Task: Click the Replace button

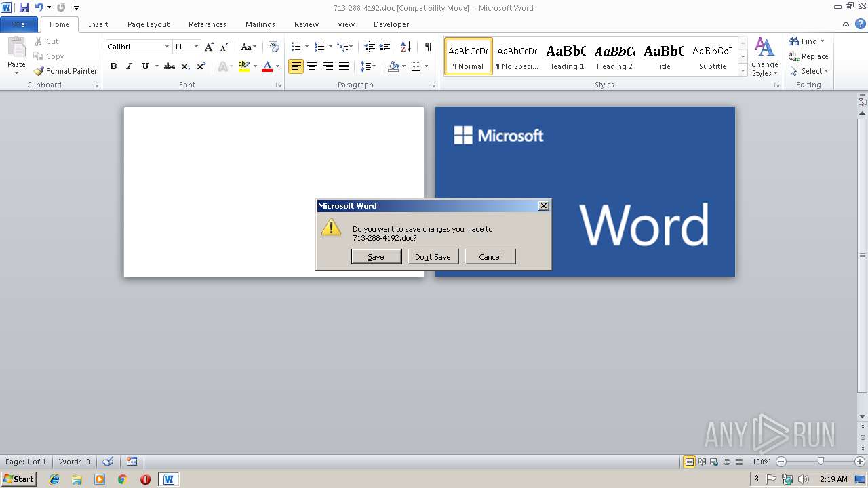Action: pos(808,56)
